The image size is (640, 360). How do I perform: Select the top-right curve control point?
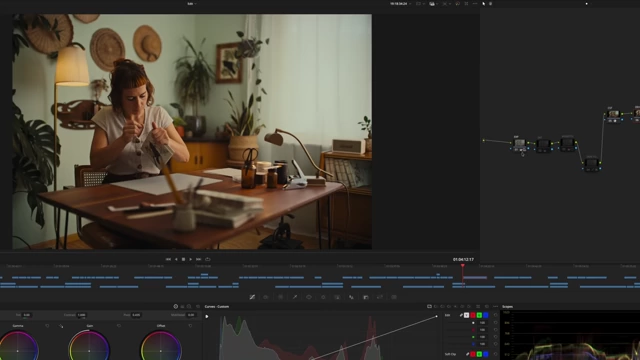point(436,316)
